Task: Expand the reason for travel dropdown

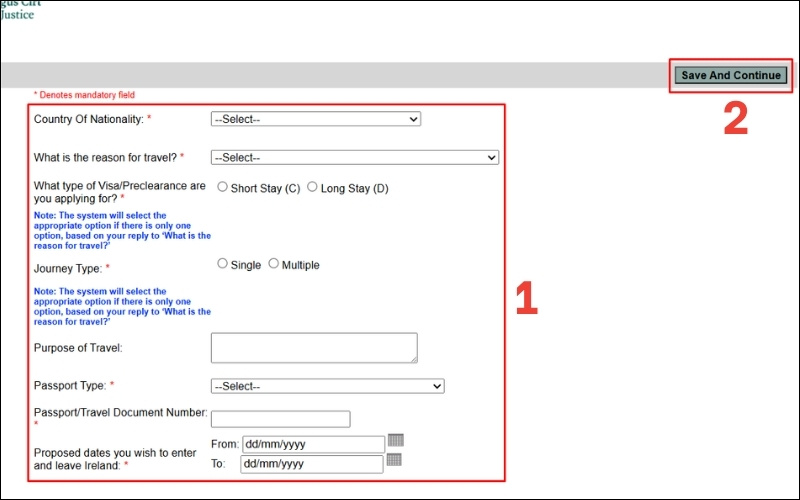Action: [354, 158]
